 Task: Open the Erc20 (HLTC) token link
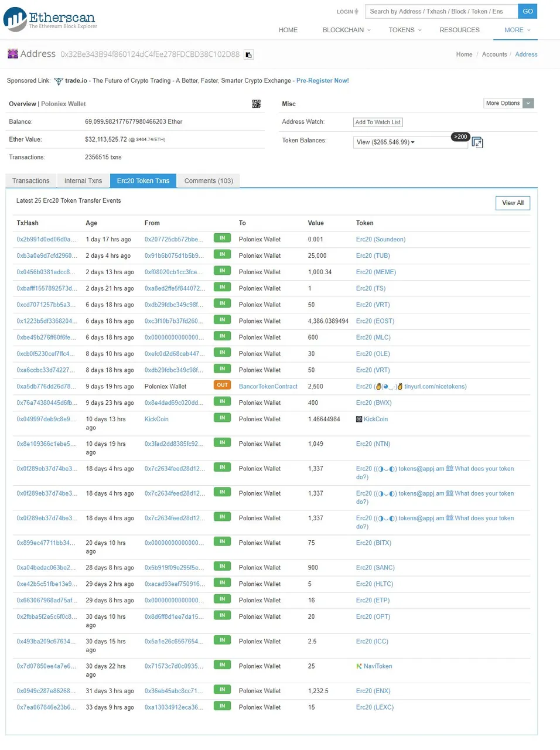[375, 584]
